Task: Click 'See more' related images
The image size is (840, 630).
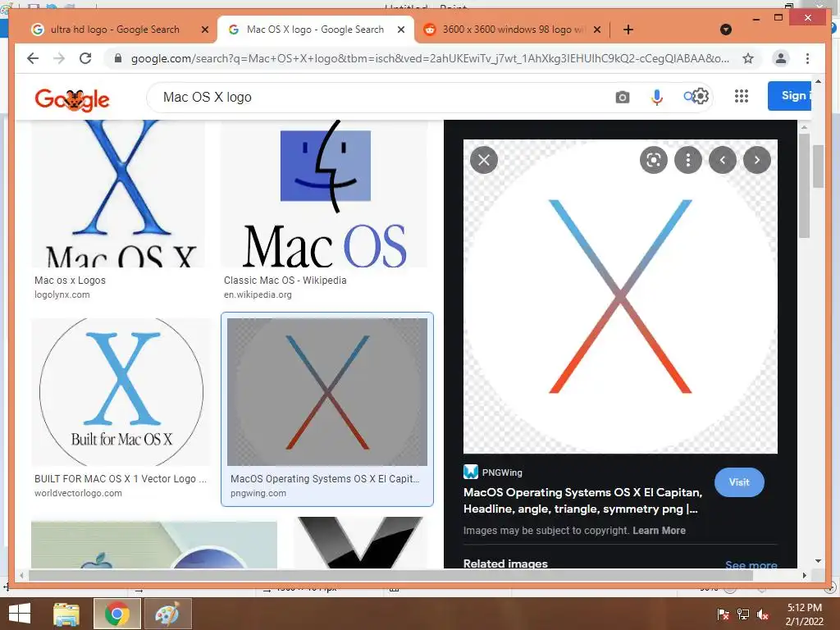Action: coord(751,564)
